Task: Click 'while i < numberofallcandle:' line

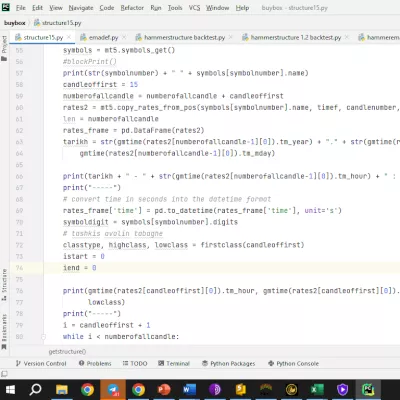Action: 121,337
